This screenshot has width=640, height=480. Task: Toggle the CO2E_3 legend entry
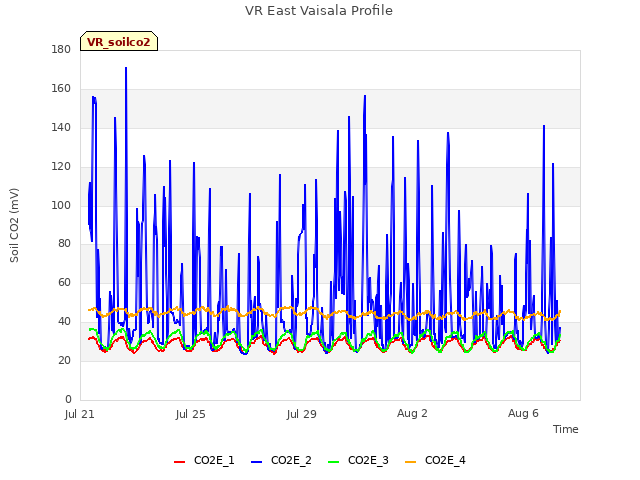[358, 460]
